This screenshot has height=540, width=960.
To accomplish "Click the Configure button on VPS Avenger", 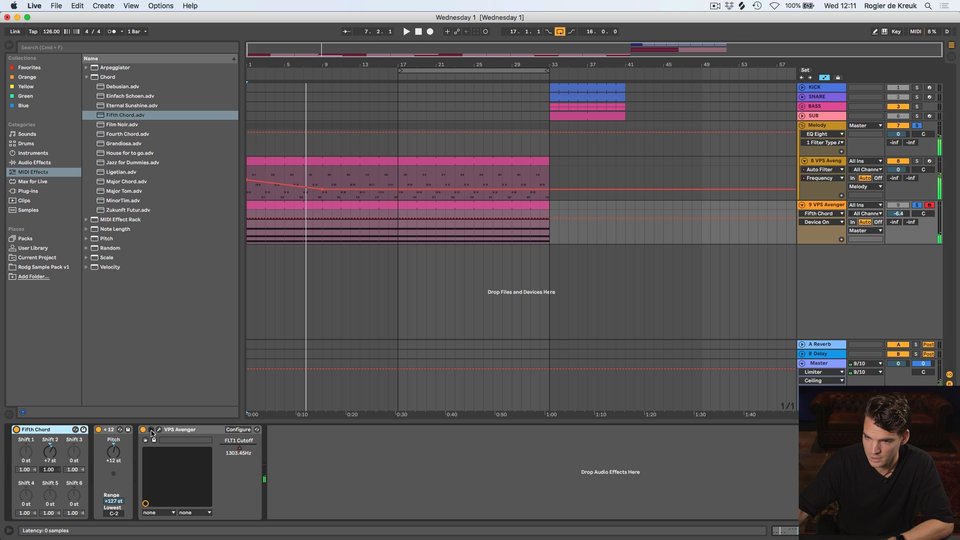I will [238, 430].
